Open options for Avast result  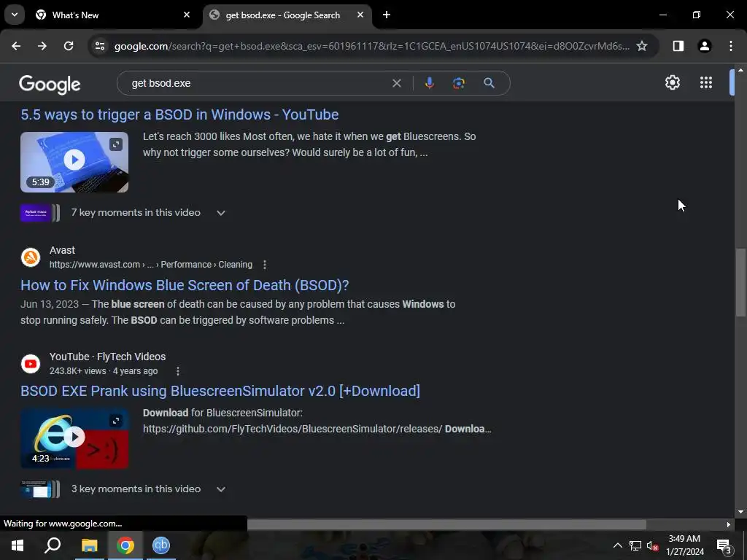point(265,265)
